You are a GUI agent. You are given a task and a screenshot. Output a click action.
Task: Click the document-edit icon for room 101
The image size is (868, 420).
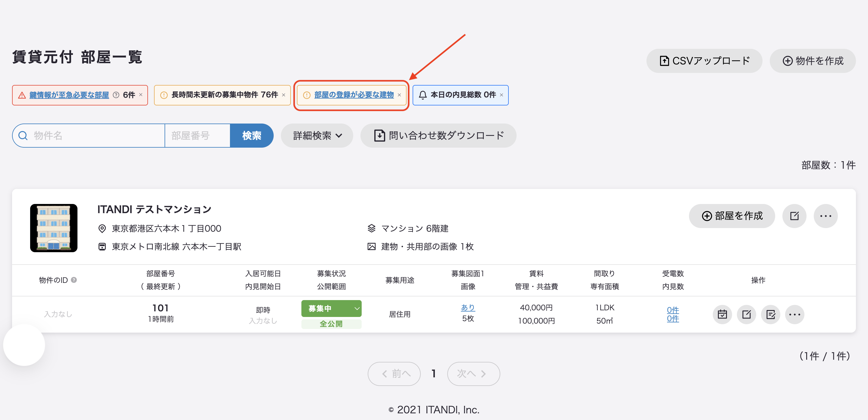pos(771,315)
